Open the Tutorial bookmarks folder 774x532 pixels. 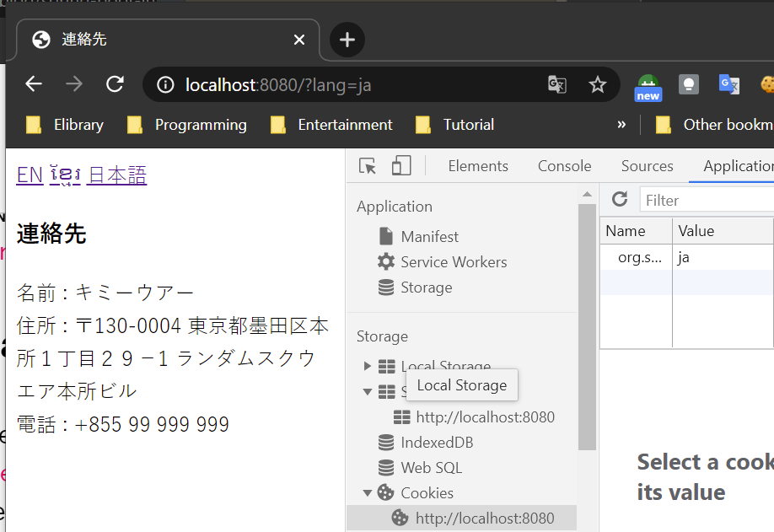tap(454, 125)
